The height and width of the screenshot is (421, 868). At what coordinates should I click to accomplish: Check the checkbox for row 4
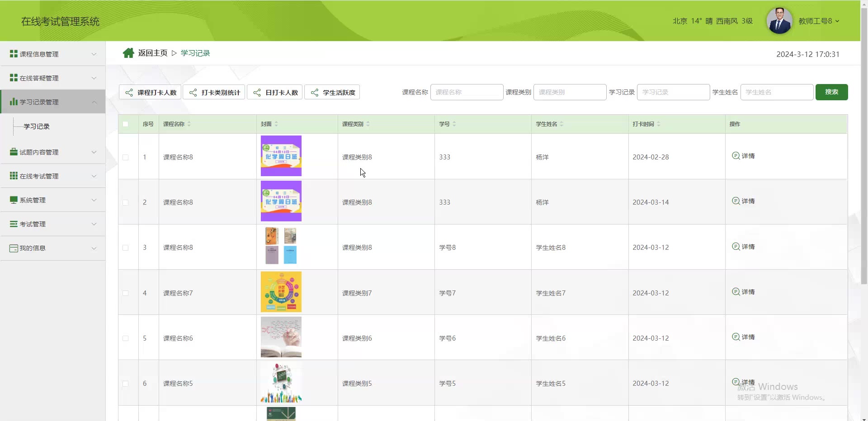pyautogui.click(x=126, y=293)
